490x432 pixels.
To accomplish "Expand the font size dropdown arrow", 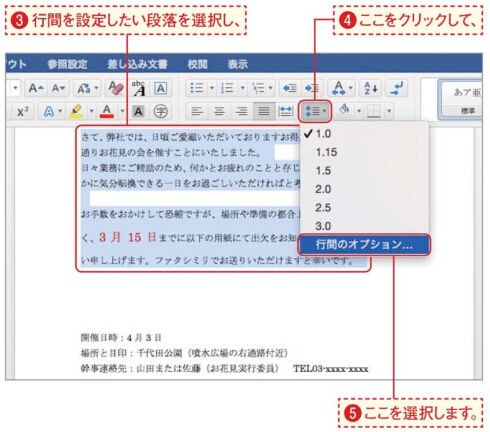I will [15, 88].
